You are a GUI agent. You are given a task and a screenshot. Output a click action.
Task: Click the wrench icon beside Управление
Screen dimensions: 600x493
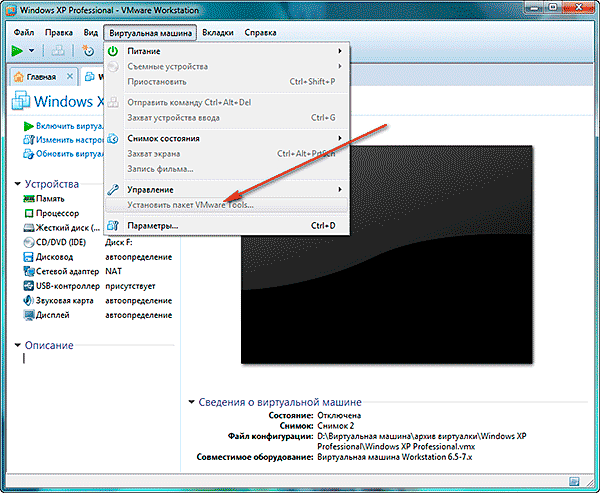pos(113,189)
